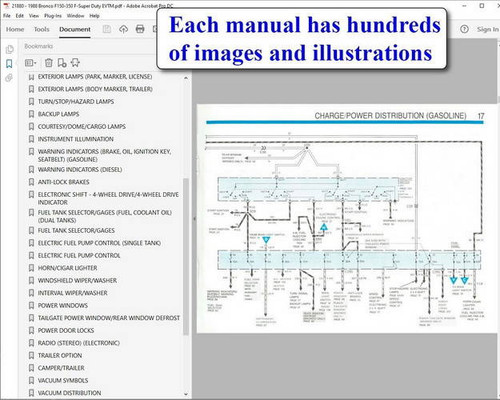Open bookmark options dropdown menu

(x=31, y=63)
